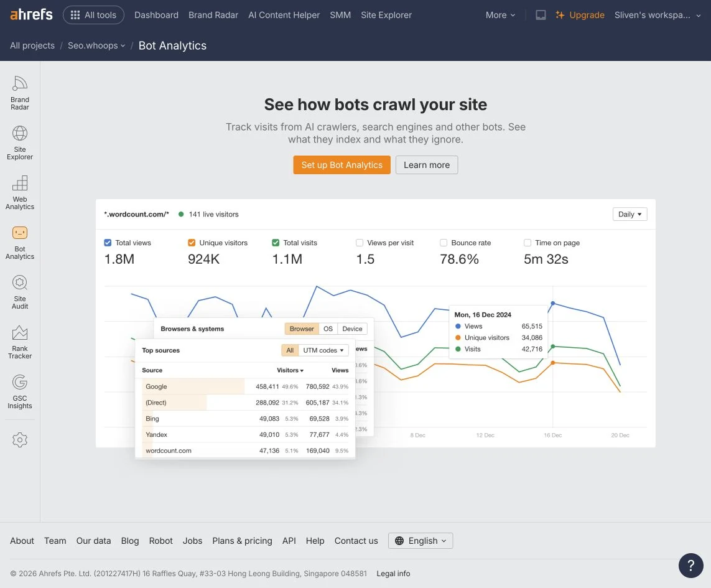Select Bot Analytics in the sidebar
Viewport: 711px width, 588px height.
point(20,243)
